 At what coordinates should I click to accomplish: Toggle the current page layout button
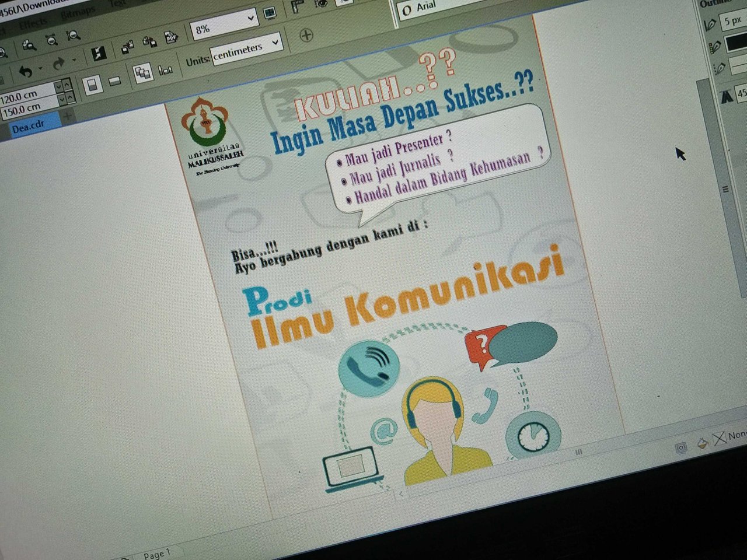tap(143, 73)
